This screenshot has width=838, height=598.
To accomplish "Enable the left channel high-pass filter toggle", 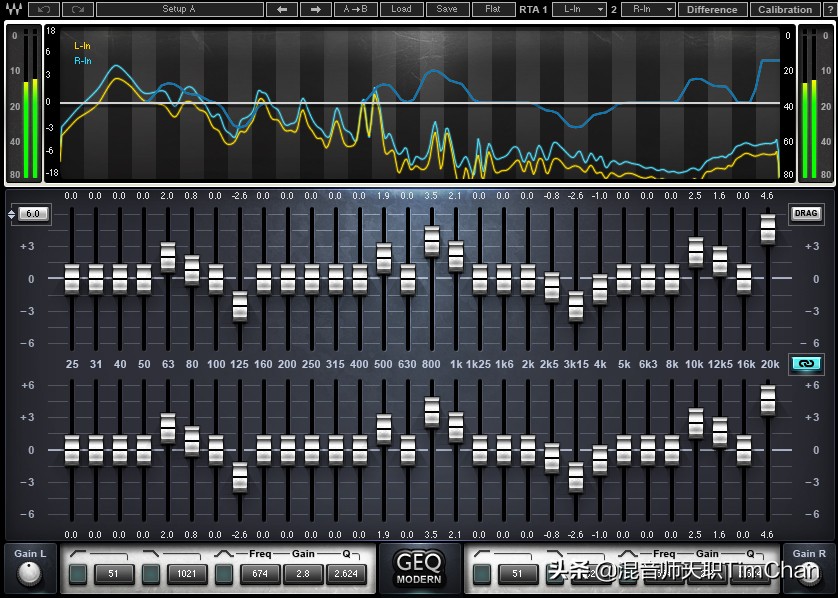I will click(78, 574).
